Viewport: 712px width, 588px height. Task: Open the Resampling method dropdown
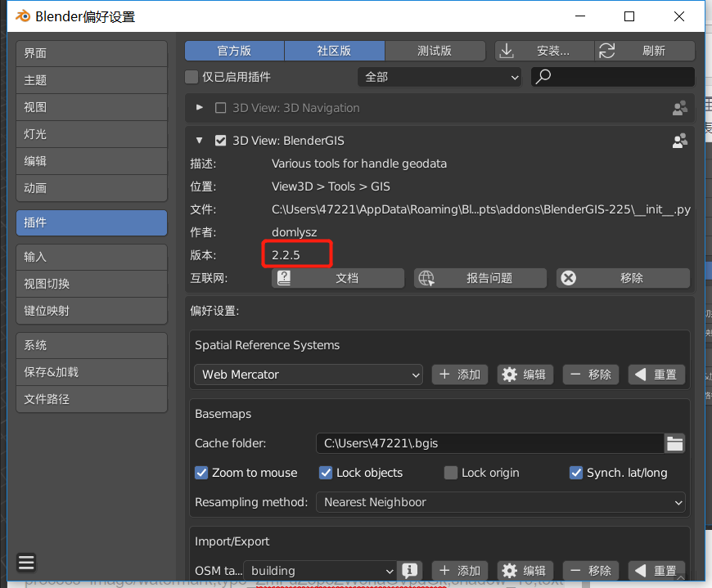pos(500,502)
